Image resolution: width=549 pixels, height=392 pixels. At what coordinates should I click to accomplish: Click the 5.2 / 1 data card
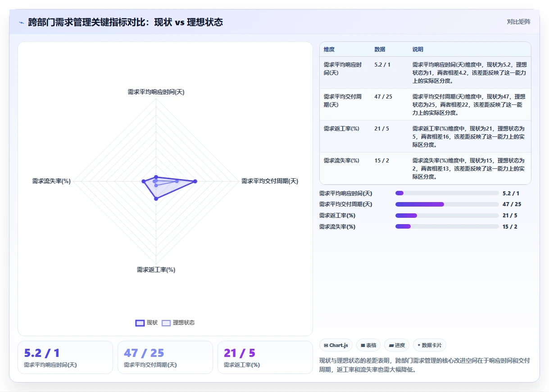[65, 357]
